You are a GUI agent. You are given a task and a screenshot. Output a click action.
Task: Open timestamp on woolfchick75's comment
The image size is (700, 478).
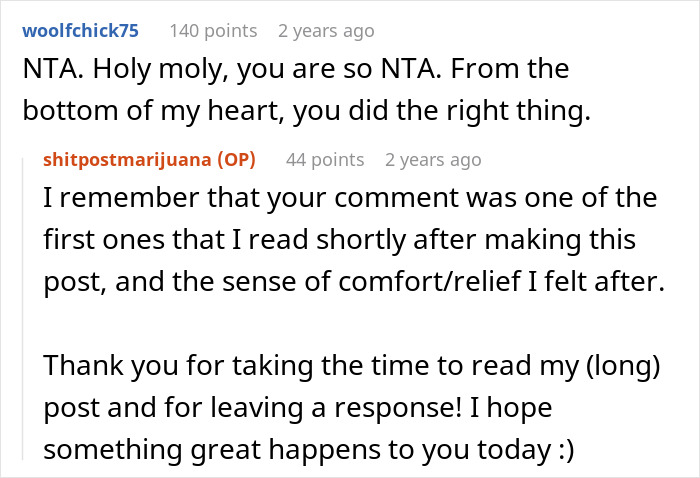[x=326, y=31]
